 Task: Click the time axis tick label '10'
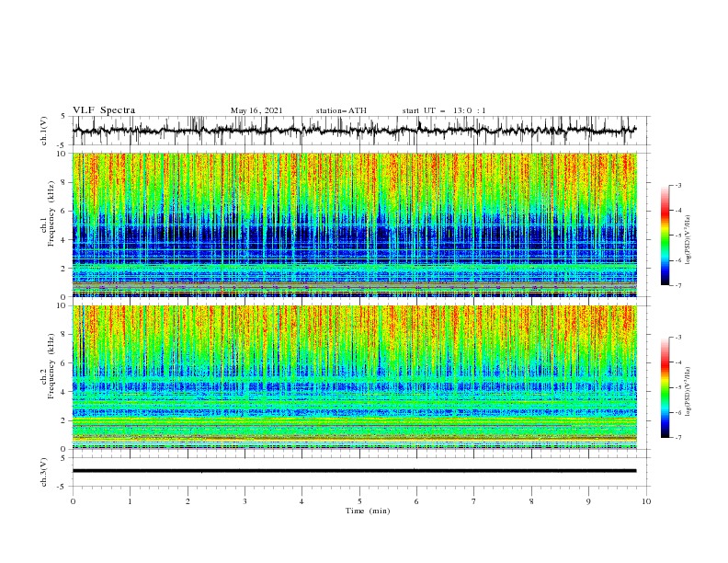(646, 501)
